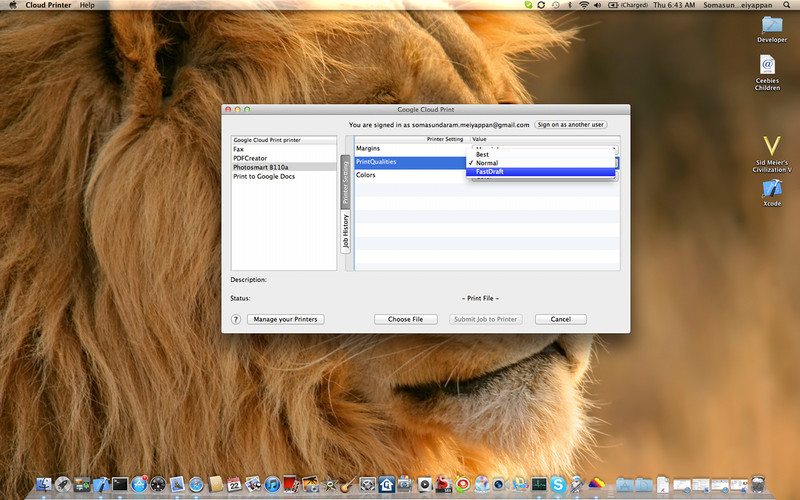Image resolution: width=800 pixels, height=500 pixels.
Task: Select FastDraft from quality dropdown
Action: pos(490,172)
